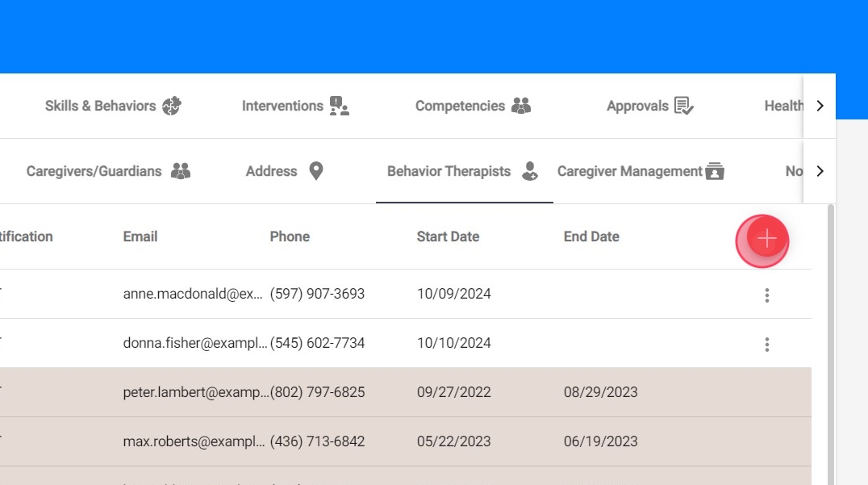Click the Approvals checklist icon
Image resolution: width=868 pixels, height=485 pixels.
tap(684, 106)
